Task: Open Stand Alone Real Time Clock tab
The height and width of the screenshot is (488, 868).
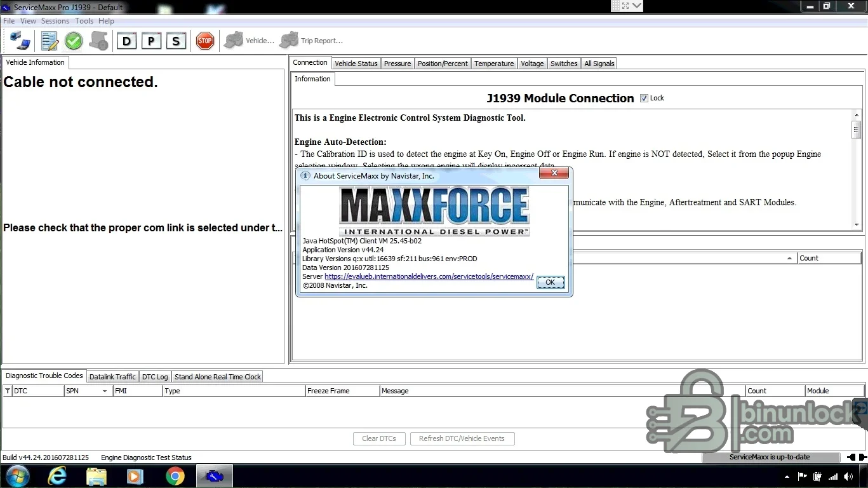Action: (218, 377)
